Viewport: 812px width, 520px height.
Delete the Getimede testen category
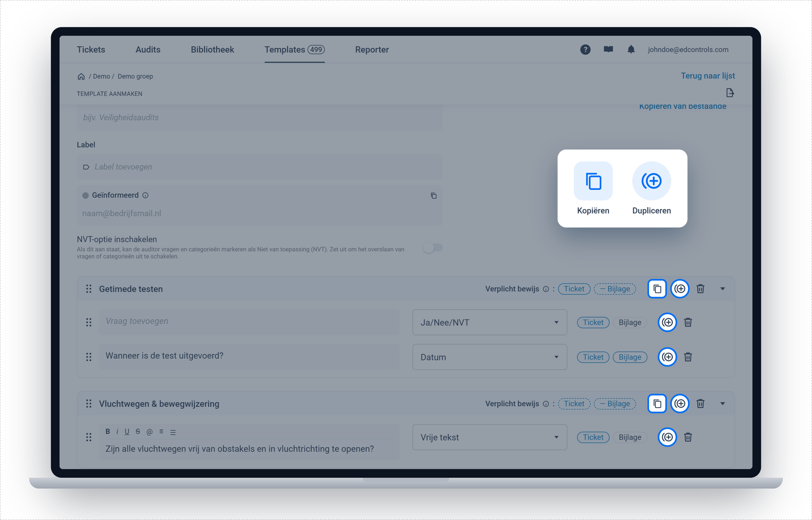pyautogui.click(x=700, y=289)
